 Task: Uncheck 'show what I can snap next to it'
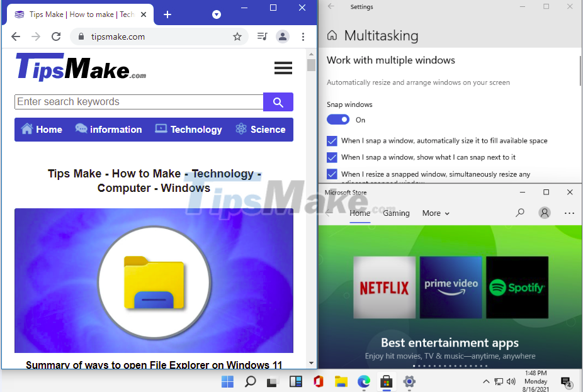[x=332, y=157]
